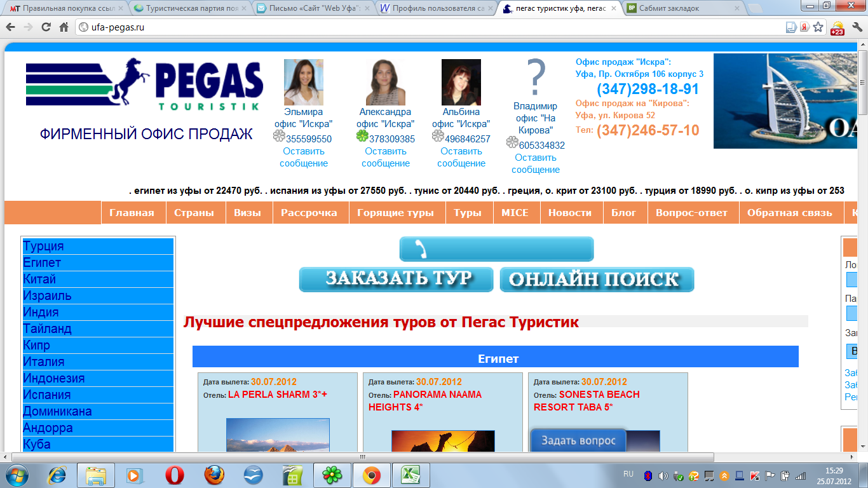Open 'Главная' in the orange menu
The width and height of the screenshot is (868, 488).
click(132, 213)
